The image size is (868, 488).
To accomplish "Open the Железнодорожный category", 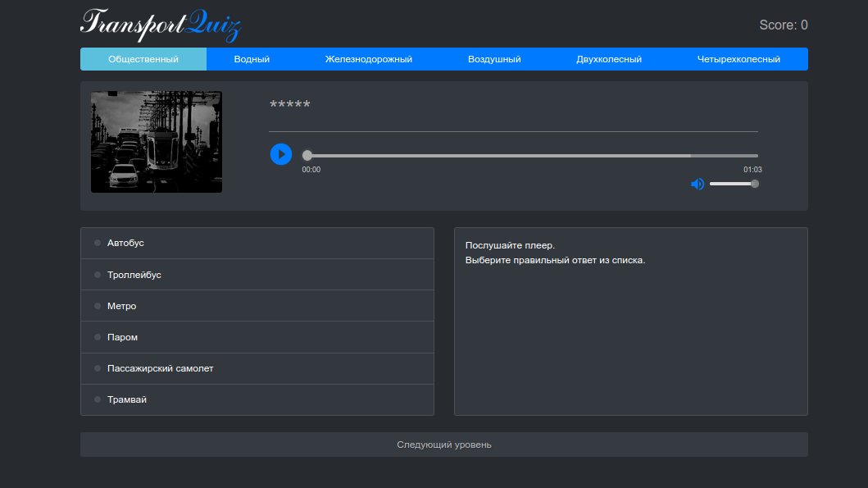I will point(370,58).
